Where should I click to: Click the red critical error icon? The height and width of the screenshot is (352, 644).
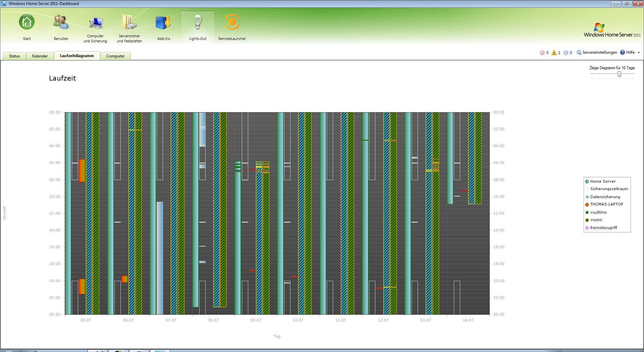pos(542,53)
